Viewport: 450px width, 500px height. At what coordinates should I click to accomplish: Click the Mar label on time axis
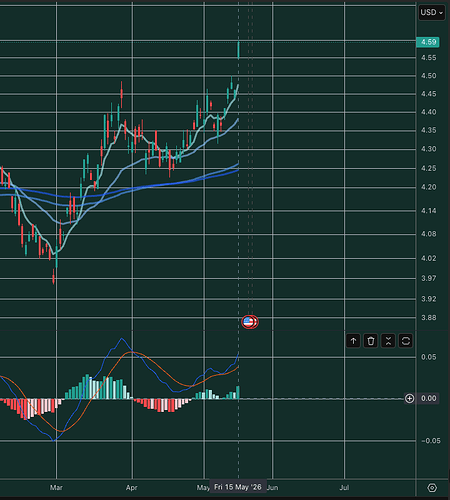pyautogui.click(x=56, y=488)
